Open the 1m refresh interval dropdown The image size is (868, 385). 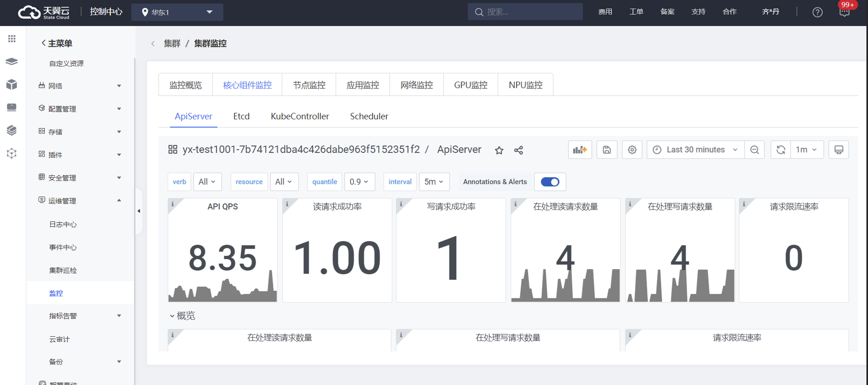[807, 149]
